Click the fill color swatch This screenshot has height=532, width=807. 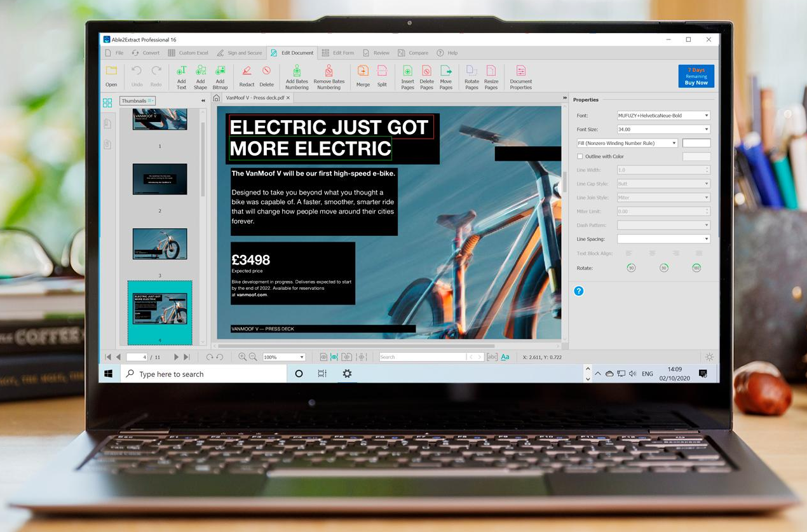point(696,143)
